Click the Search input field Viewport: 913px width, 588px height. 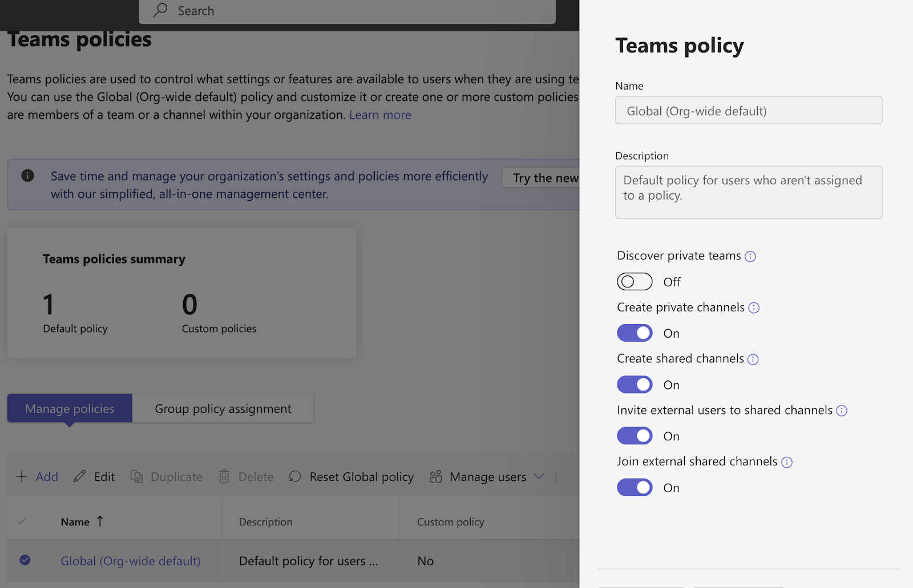click(347, 11)
